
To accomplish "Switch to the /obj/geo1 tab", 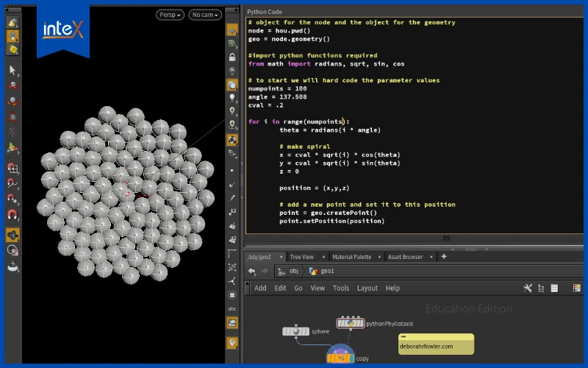I will click(x=259, y=257).
